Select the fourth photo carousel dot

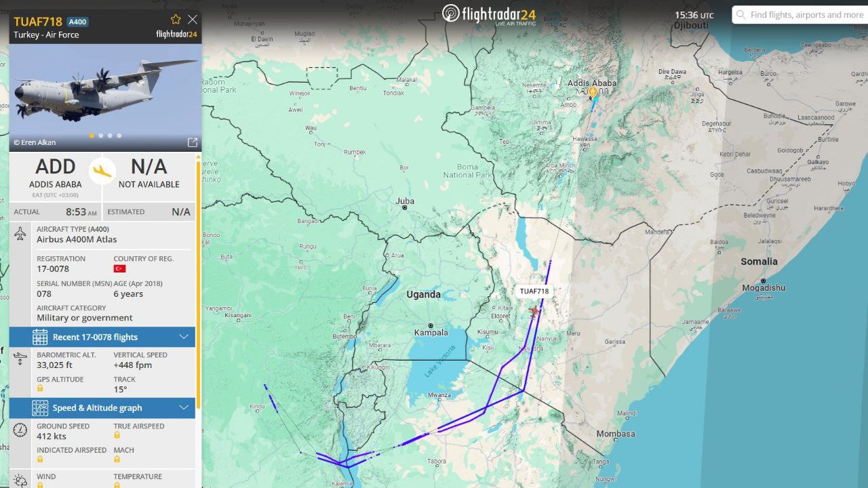(119, 136)
